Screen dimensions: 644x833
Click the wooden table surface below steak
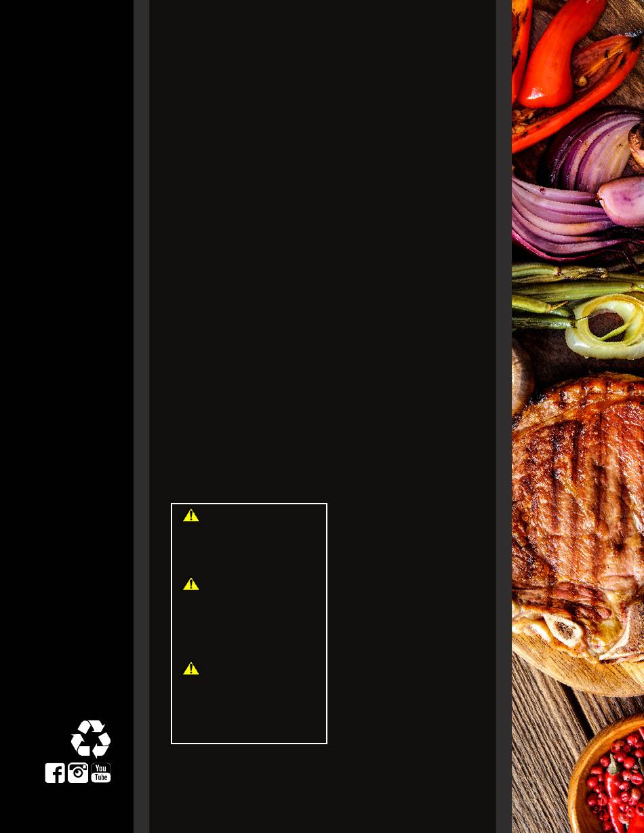click(x=542, y=746)
